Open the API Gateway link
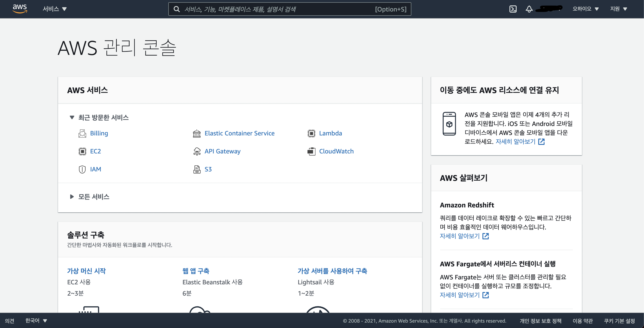 tap(223, 151)
